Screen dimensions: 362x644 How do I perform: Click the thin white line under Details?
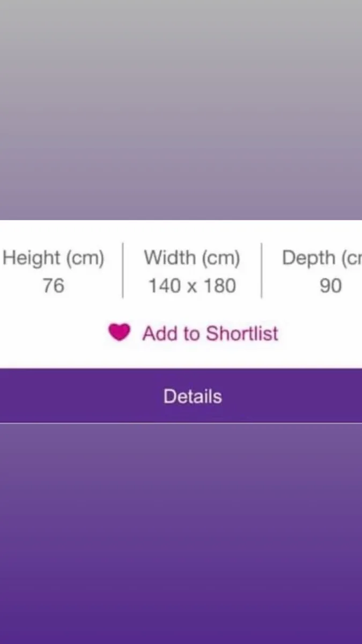point(181,423)
